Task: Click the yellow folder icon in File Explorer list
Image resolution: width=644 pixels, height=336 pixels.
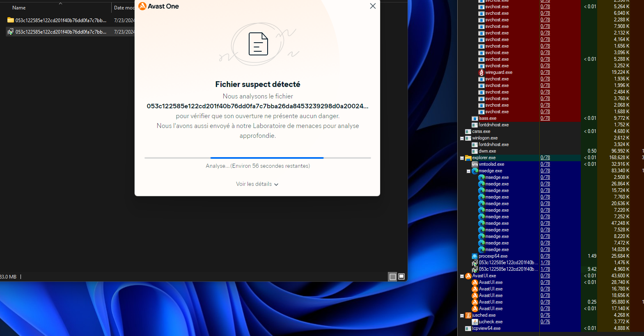Action: click(x=11, y=20)
